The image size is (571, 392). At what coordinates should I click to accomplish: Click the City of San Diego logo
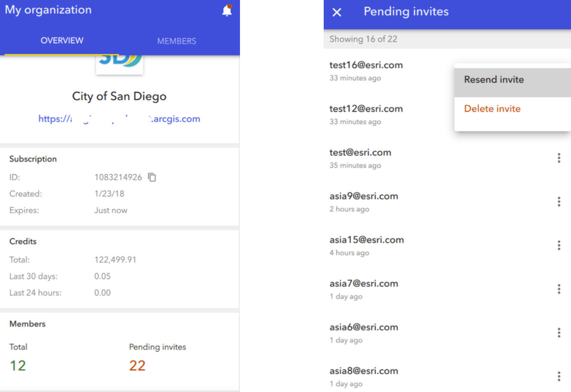click(x=119, y=62)
